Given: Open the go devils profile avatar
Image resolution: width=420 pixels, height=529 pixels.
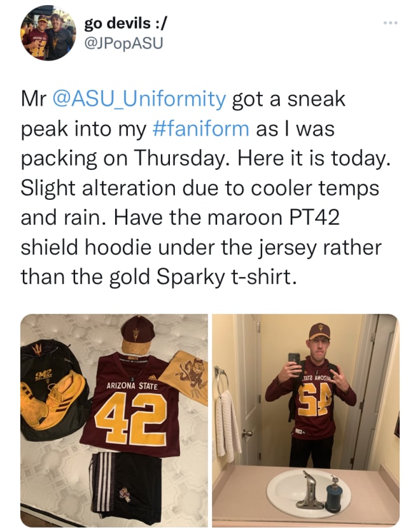Looking at the screenshot, I should [48, 33].
